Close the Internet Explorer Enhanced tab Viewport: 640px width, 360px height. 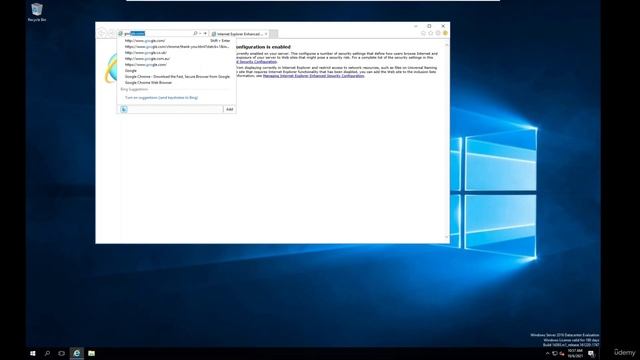coord(266,34)
